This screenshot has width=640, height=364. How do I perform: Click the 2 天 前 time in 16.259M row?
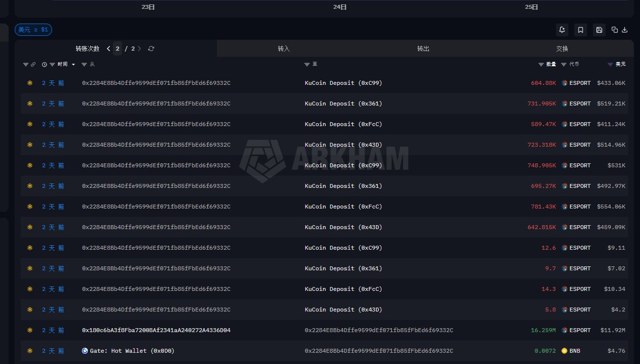click(53, 330)
